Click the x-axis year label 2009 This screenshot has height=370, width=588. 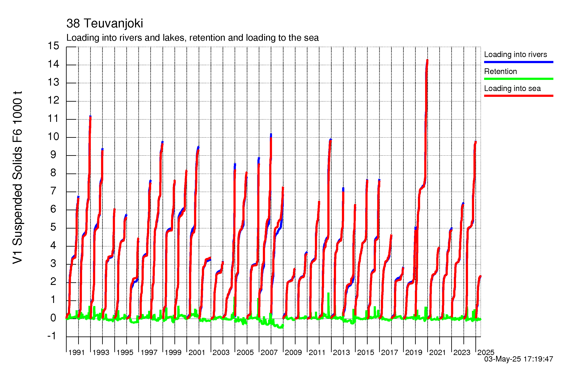coord(293,352)
